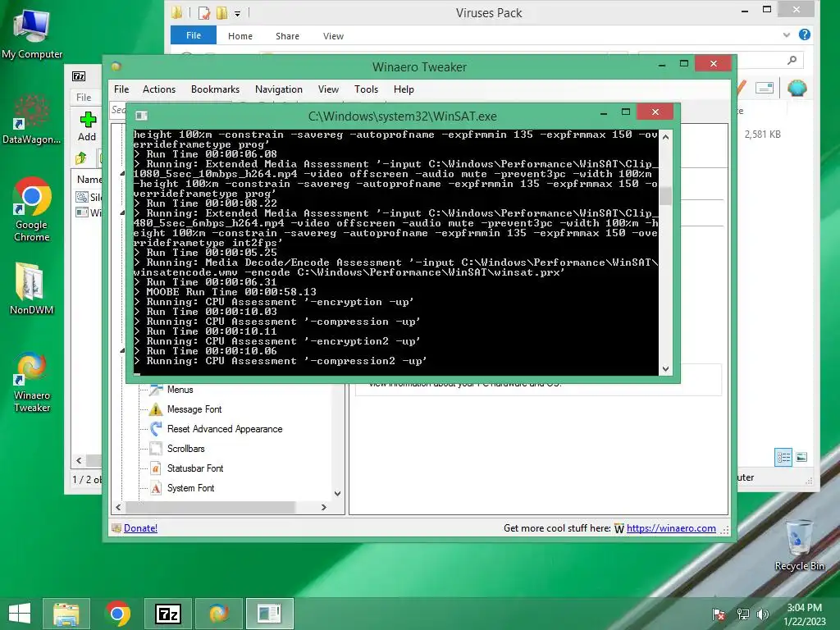Click the green Add button in 7-Zip

click(87, 126)
